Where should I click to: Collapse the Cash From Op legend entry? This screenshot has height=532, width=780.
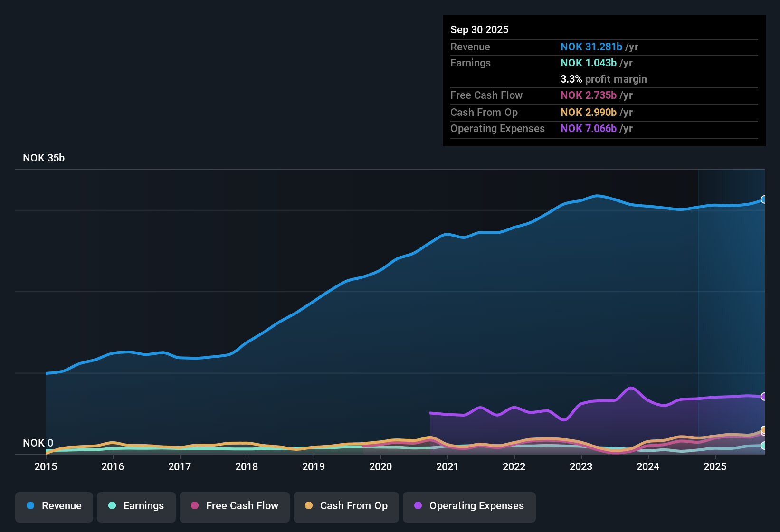coord(346,506)
